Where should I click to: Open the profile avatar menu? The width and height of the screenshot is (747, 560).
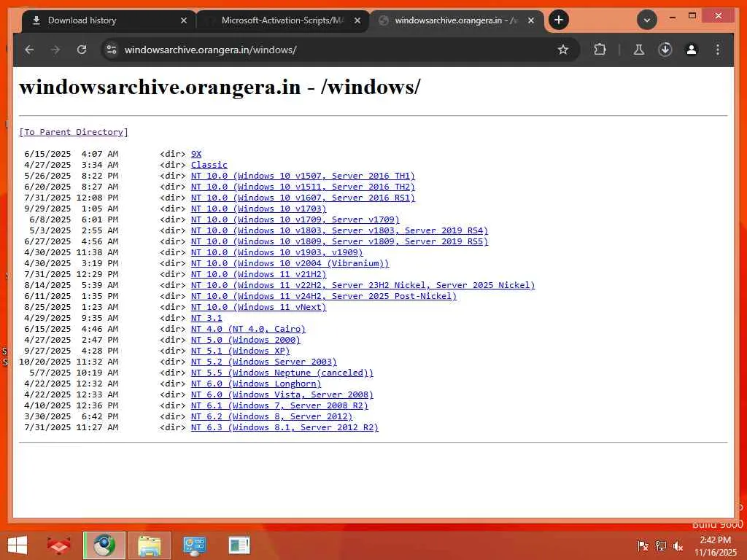tap(692, 50)
